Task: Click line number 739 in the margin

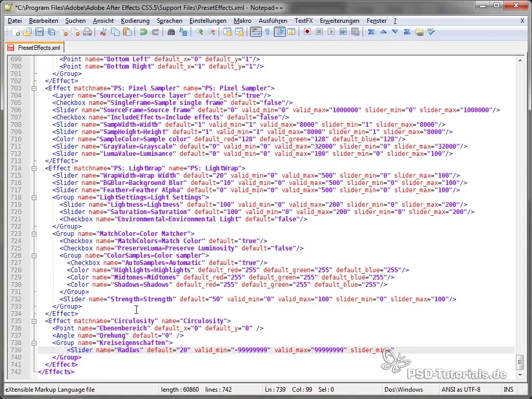Action: 16,350
